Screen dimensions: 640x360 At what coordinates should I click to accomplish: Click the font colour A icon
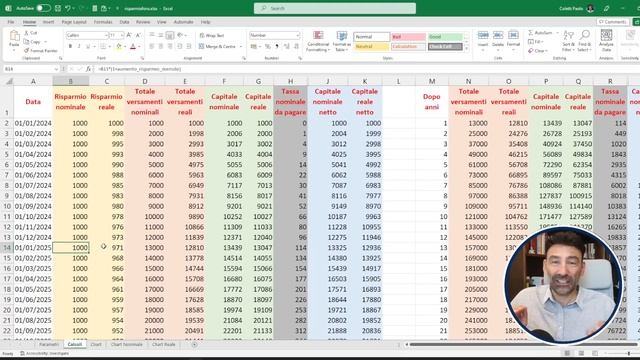(x=133, y=47)
